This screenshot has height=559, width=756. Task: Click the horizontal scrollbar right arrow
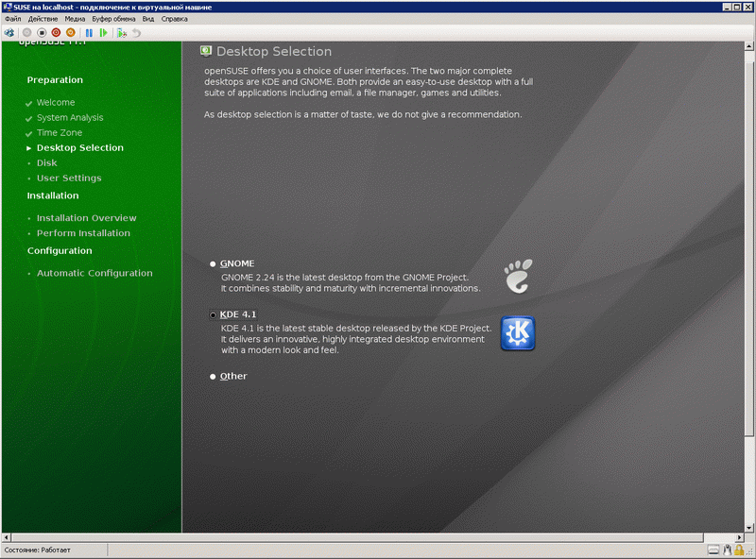coord(740,537)
